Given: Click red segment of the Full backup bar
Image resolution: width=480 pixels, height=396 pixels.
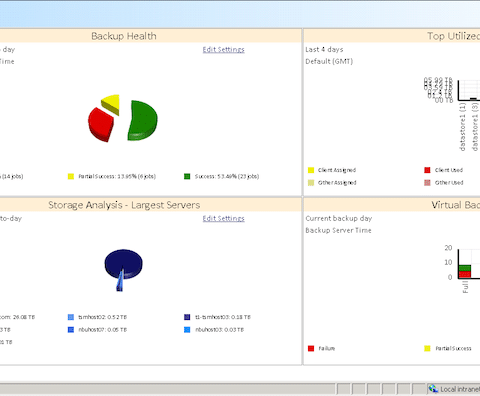Looking at the screenshot, I should [x=465, y=275].
